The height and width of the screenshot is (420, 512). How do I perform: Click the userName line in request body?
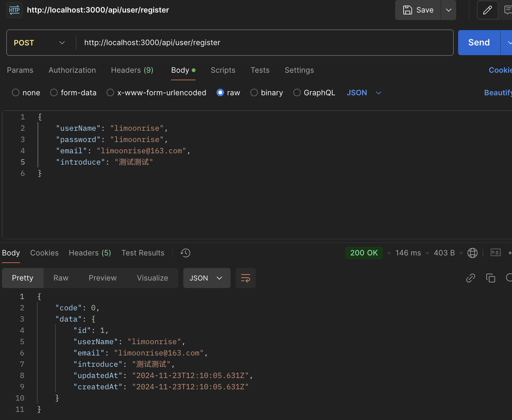(x=112, y=128)
